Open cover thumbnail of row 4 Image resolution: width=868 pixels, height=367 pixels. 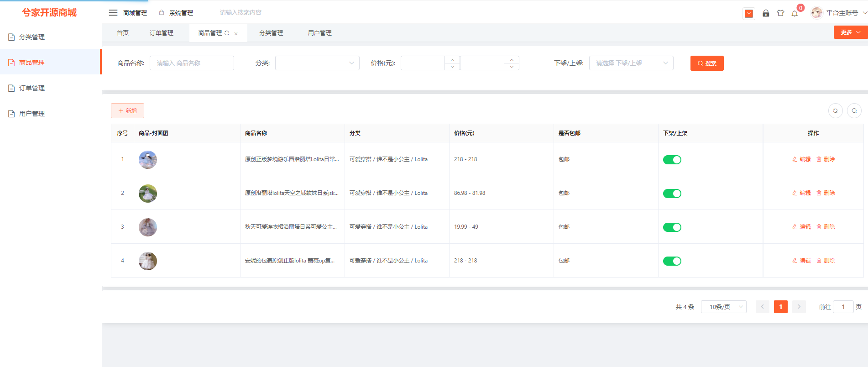click(x=148, y=261)
